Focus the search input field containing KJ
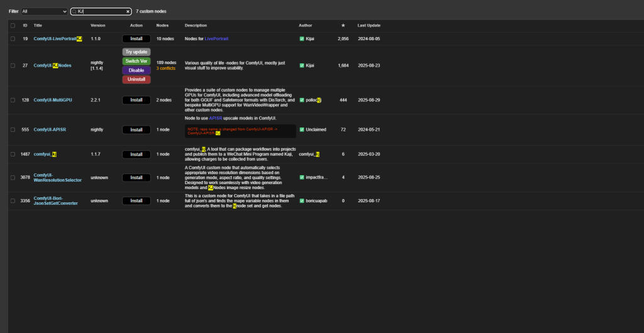 coord(101,11)
